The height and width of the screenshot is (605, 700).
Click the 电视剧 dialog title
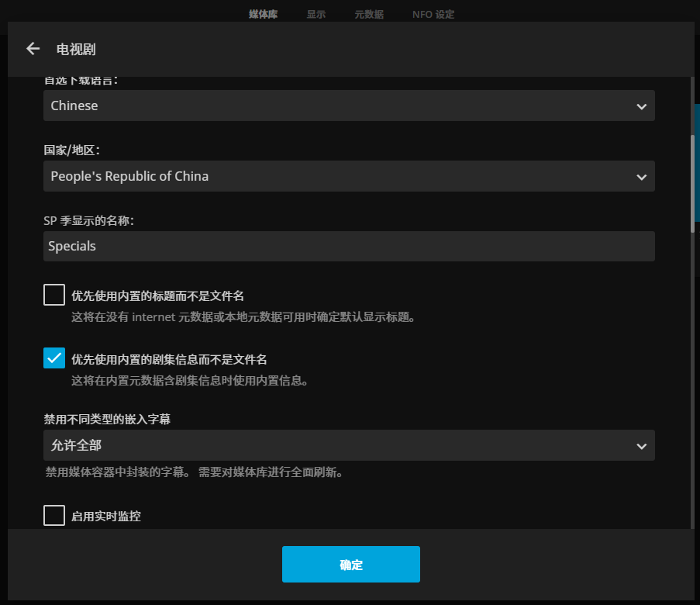coord(76,49)
